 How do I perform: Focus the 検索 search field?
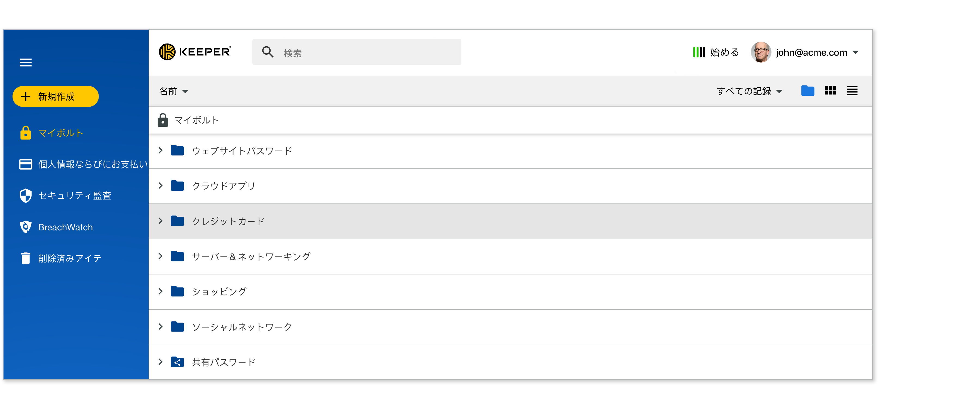(356, 52)
